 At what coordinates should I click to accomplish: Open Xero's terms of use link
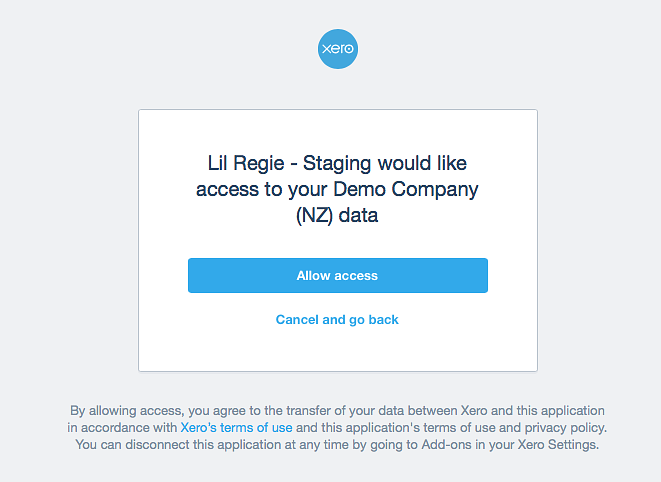(x=236, y=428)
